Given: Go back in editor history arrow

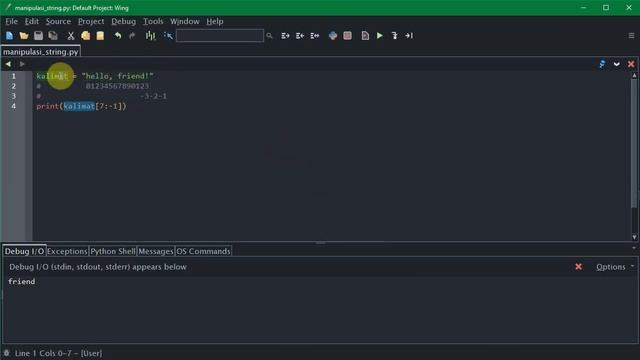Looking at the screenshot, I should (x=8, y=64).
